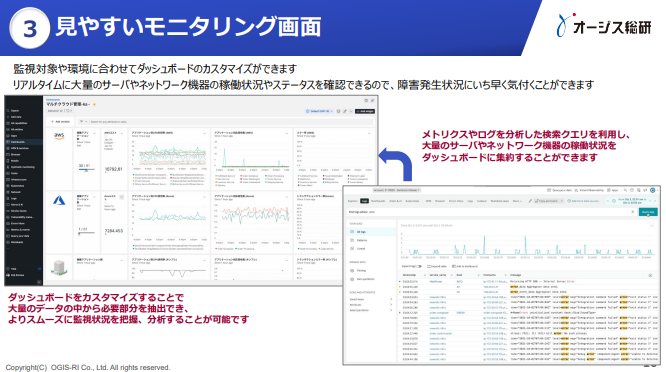Switch to Dashboards tab in logs window
The width and height of the screenshot is (666, 372).
click(x=378, y=201)
